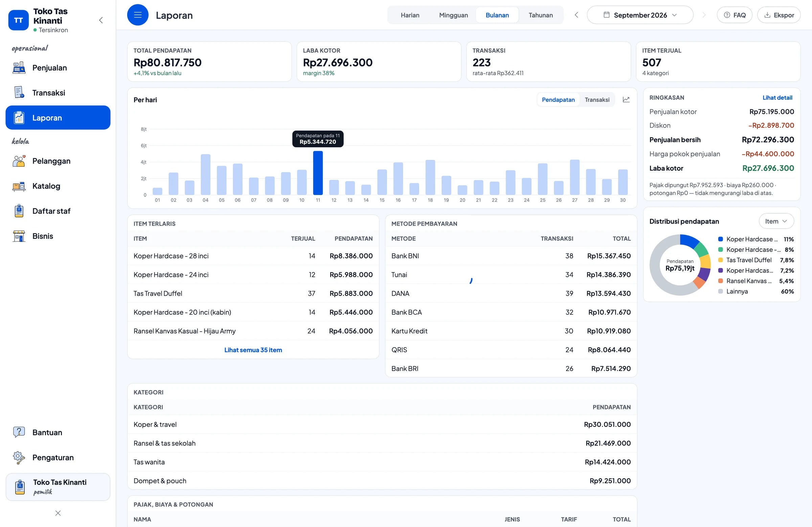Screen dimensions: 812x527
Task: Open the Bisnis section
Action: 58,236
